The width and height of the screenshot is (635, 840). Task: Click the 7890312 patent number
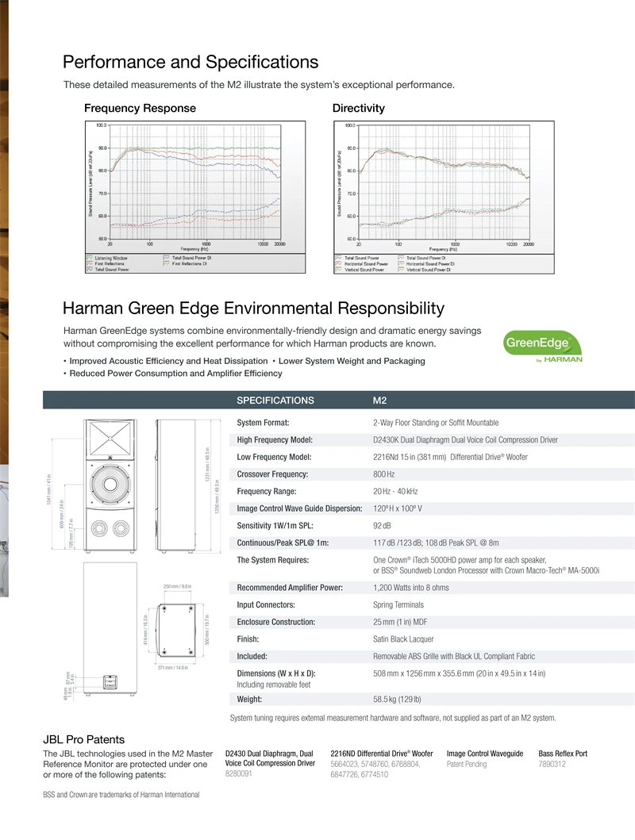pyautogui.click(x=552, y=764)
